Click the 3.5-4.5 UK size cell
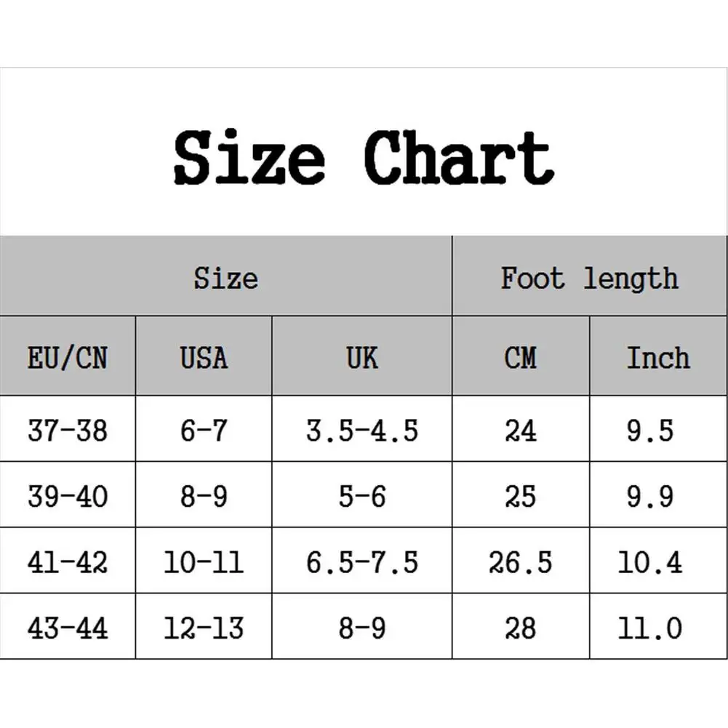 tap(362, 431)
